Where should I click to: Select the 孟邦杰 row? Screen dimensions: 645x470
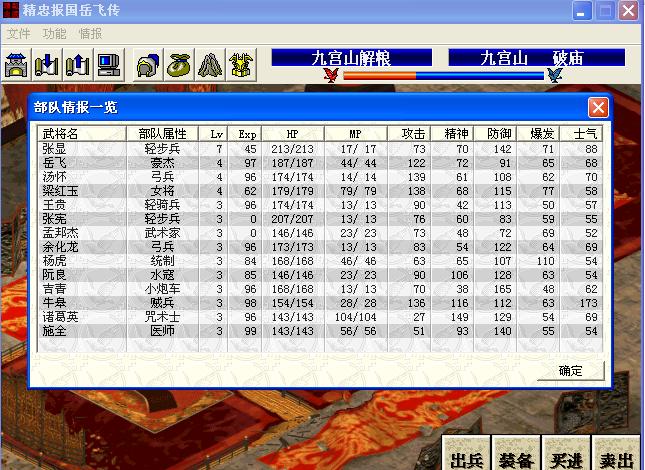pyautogui.click(x=320, y=233)
